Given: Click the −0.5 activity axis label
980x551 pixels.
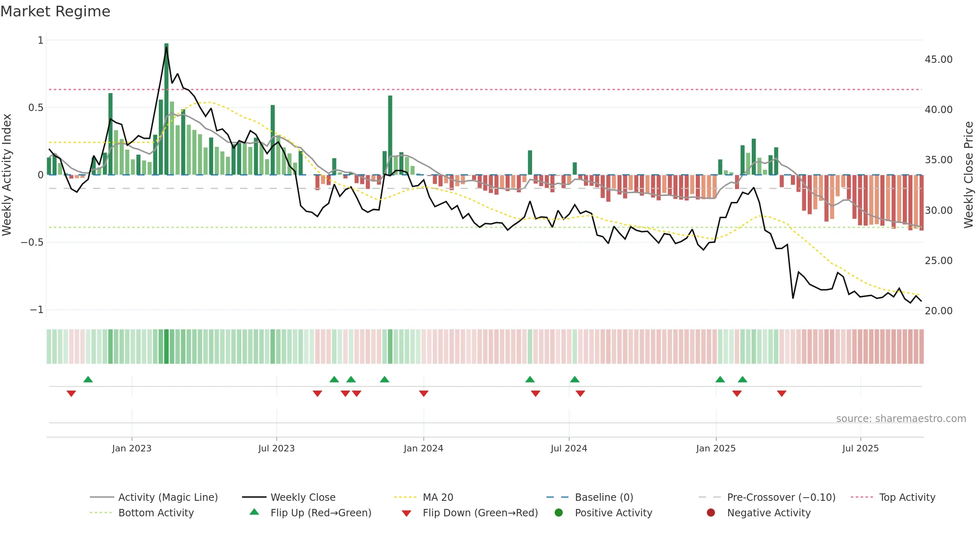Looking at the screenshot, I should pos(32,242).
